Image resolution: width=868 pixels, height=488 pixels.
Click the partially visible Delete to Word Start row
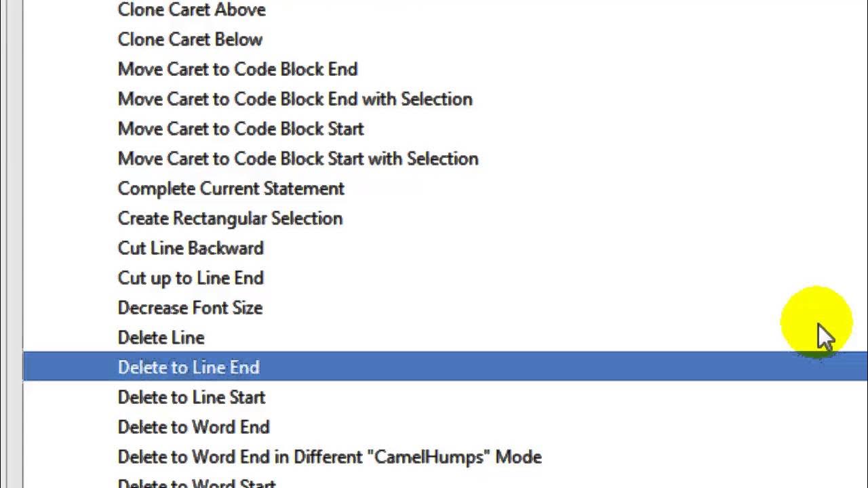197,483
